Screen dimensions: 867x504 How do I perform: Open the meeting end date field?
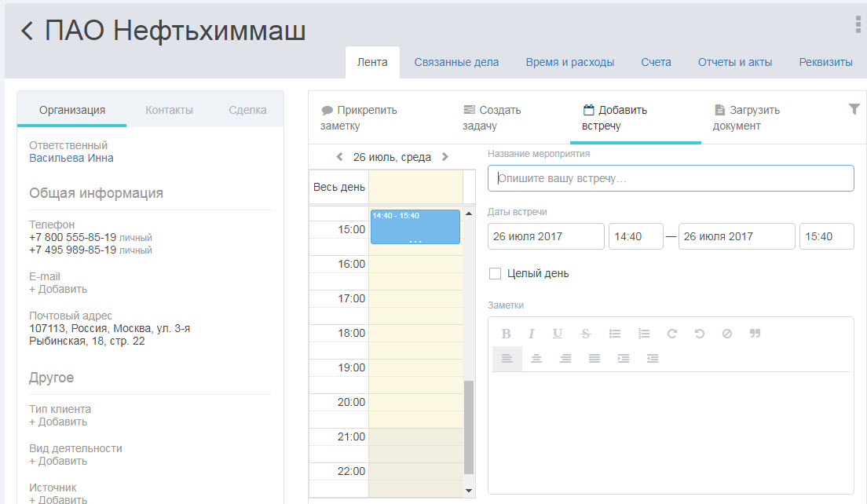(737, 236)
